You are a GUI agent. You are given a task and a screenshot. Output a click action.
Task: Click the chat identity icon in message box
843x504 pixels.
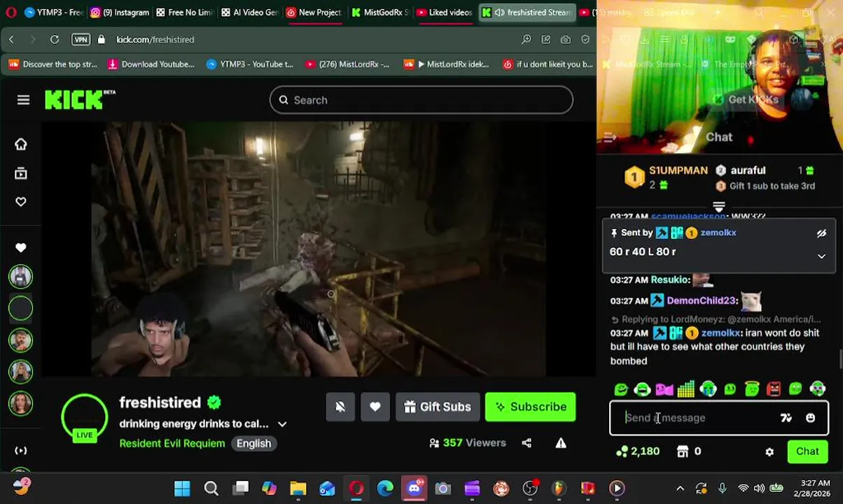(x=786, y=418)
